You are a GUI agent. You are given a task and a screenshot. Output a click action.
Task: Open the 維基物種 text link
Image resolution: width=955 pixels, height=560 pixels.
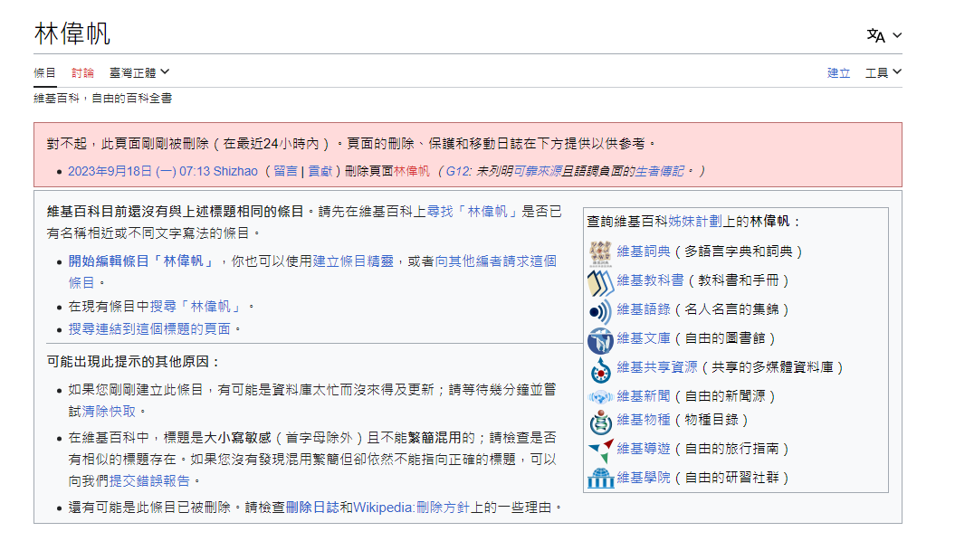click(x=644, y=420)
